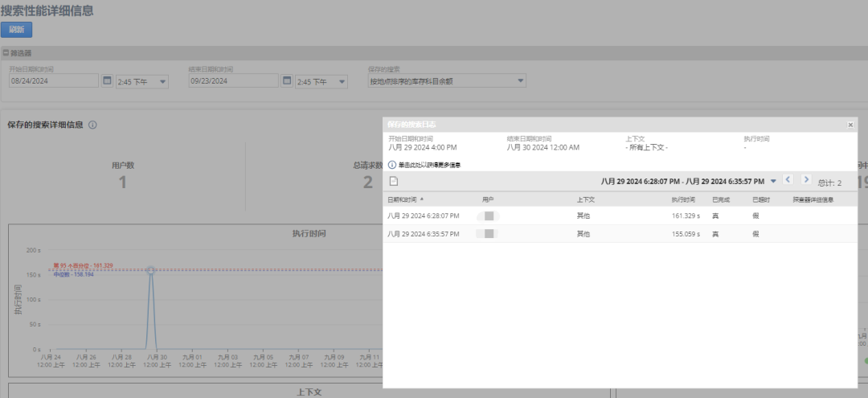Click the 已超时 column header

[x=761, y=199]
